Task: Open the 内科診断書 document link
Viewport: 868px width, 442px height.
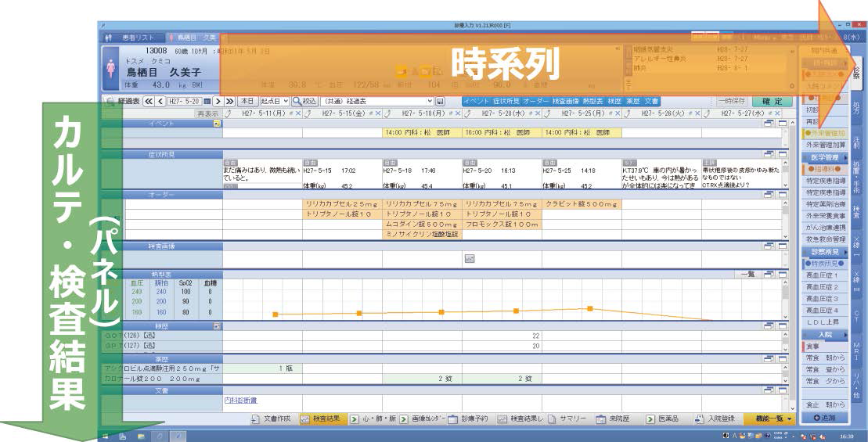Action: point(240,401)
